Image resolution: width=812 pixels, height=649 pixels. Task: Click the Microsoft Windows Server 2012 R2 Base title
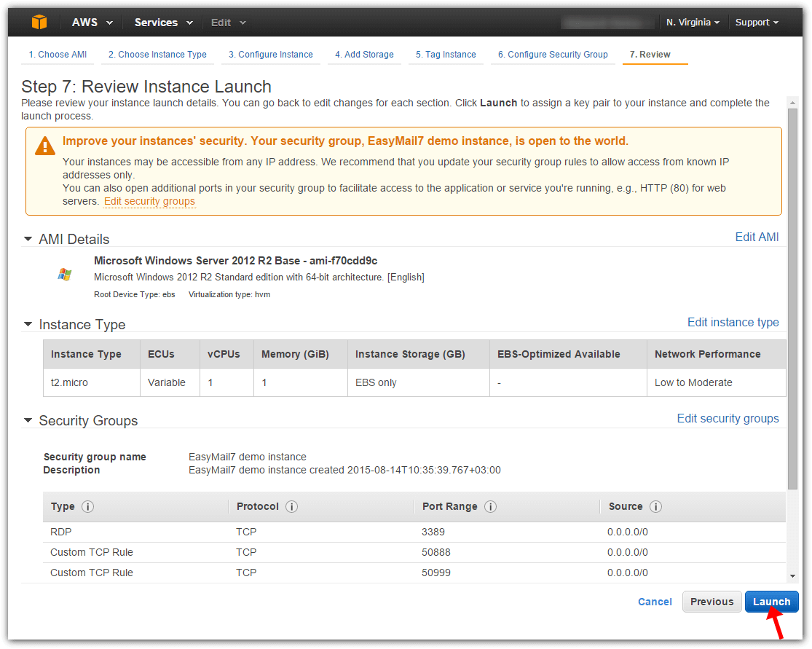click(x=236, y=261)
